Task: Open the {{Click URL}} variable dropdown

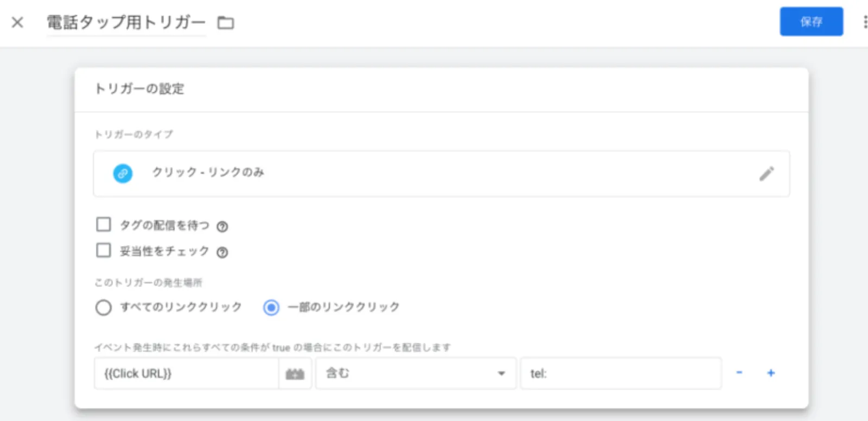Action: pos(187,373)
